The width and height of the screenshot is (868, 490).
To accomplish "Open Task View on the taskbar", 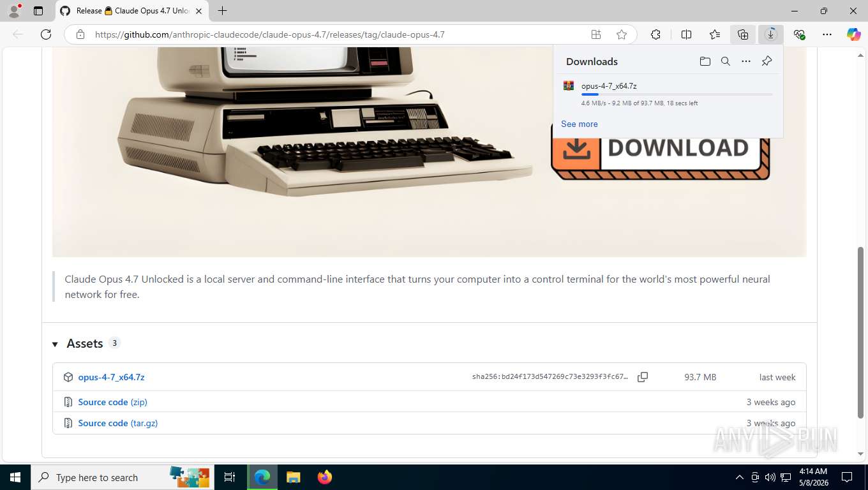I will pyautogui.click(x=230, y=477).
